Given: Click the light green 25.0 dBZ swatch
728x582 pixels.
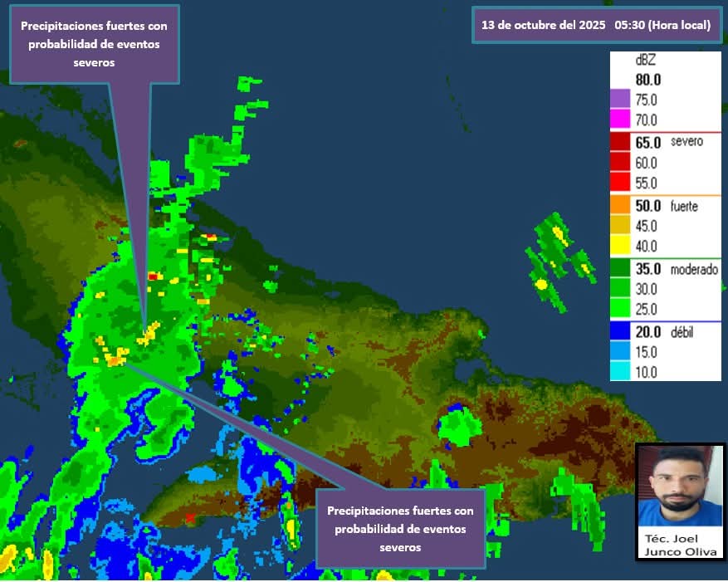Looking at the screenshot, I should coord(621,309).
